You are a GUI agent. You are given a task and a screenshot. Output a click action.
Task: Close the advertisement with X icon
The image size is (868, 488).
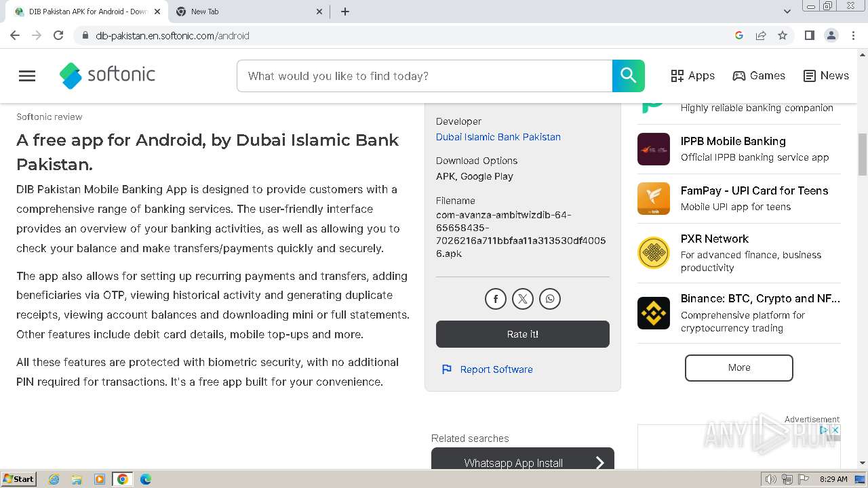(x=835, y=430)
